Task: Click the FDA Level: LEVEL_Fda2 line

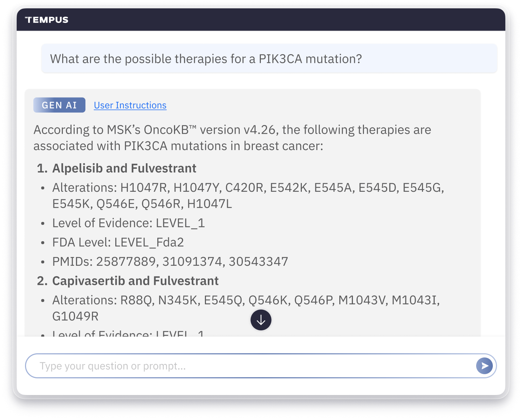Action: tap(118, 242)
